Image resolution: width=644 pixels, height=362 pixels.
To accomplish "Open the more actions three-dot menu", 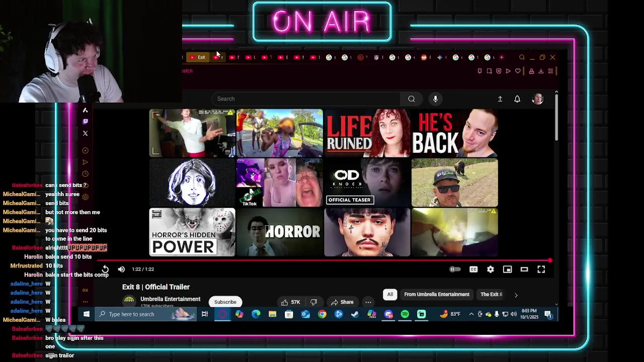I will [x=368, y=302].
